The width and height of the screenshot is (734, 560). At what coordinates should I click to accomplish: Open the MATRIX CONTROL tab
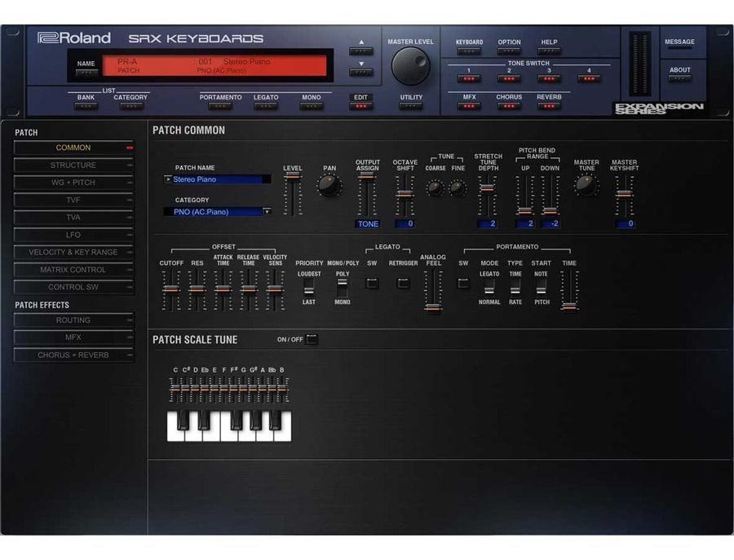coord(74,270)
